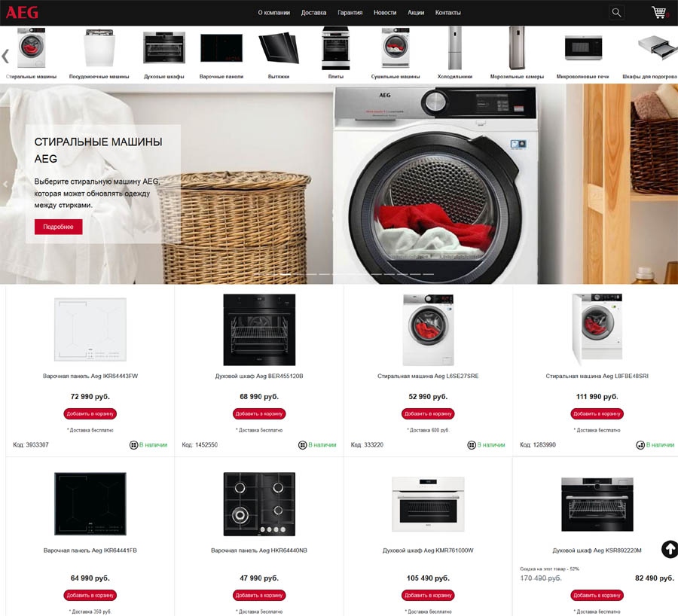678x616 pixels.
Task: Select the Посудомоечные машины category icon
Action: coord(99,47)
